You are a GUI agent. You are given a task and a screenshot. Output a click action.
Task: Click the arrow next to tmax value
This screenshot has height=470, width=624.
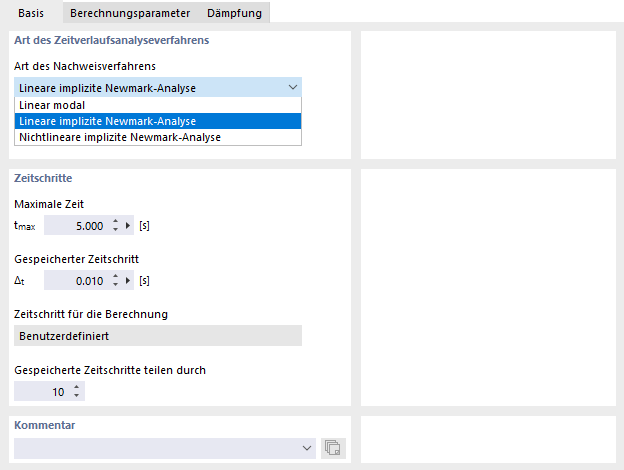pos(128,226)
